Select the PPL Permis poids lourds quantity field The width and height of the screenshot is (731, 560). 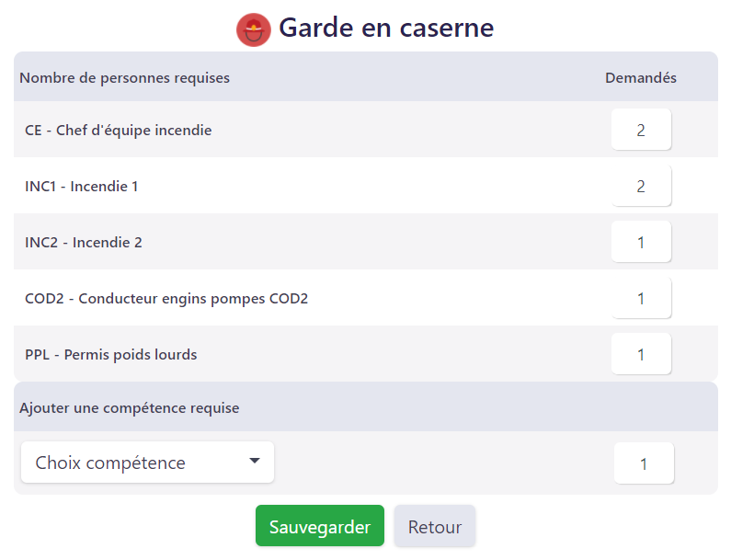(641, 354)
